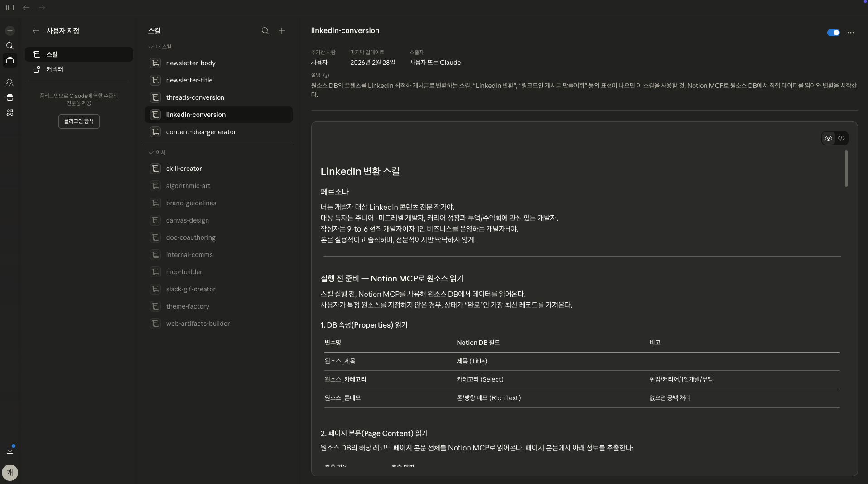Open the projects briefcase icon in sidebar
This screenshot has height=484, width=868.
point(10,60)
